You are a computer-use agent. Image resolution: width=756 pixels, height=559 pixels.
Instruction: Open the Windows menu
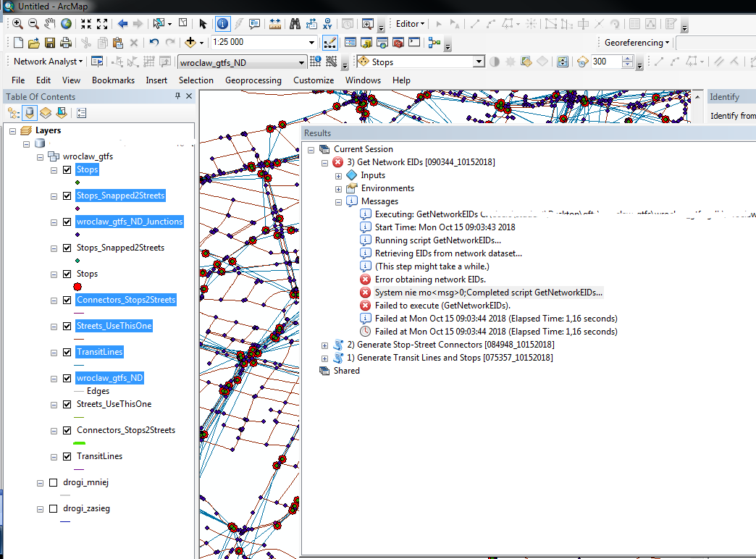pos(363,80)
